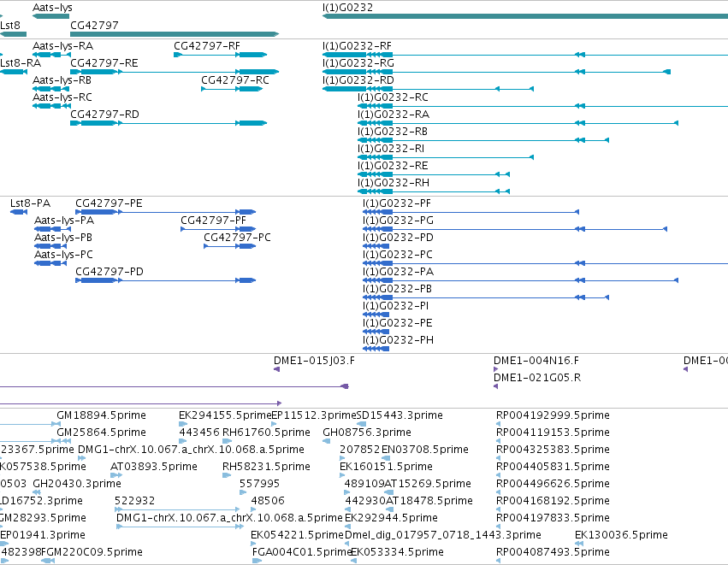The image size is (728, 565).
Task: Select transcript CG42797-RD
Action: tap(169, 123)
